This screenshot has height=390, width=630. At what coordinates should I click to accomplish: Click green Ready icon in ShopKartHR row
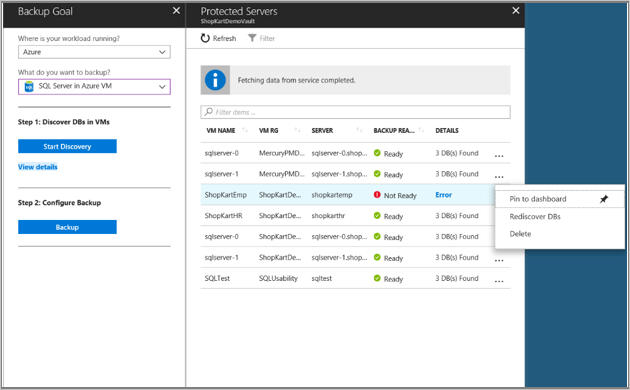[x=377, y=216]
